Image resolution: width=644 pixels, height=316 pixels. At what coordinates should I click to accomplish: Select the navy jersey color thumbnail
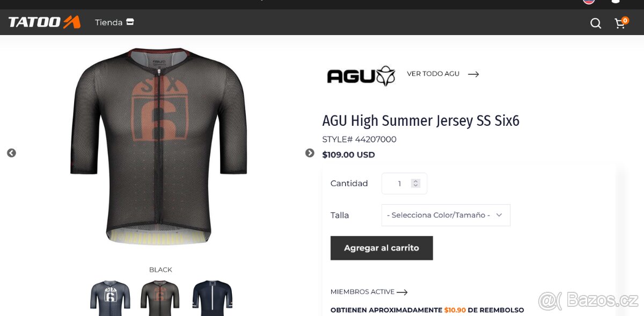pos(213,298)
